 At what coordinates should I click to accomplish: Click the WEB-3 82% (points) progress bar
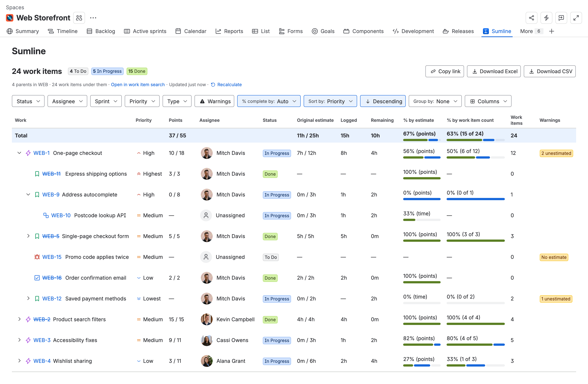422,345
